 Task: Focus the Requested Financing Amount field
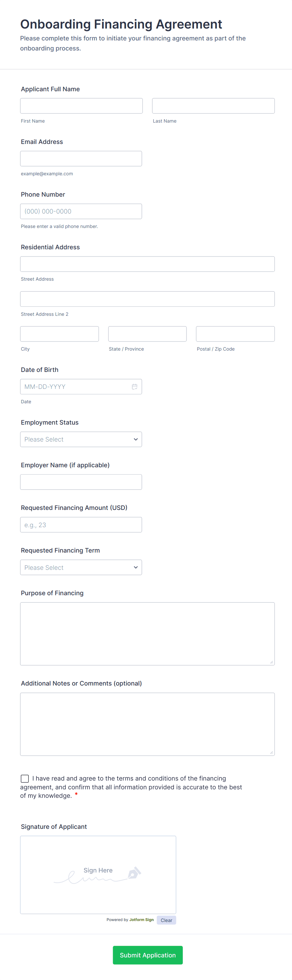(x=81, y=525)
